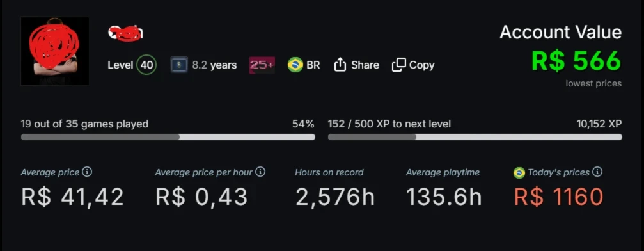Select the Level 40 circle badge
Viewport: 644px width, 251px height.
(146, 65)
